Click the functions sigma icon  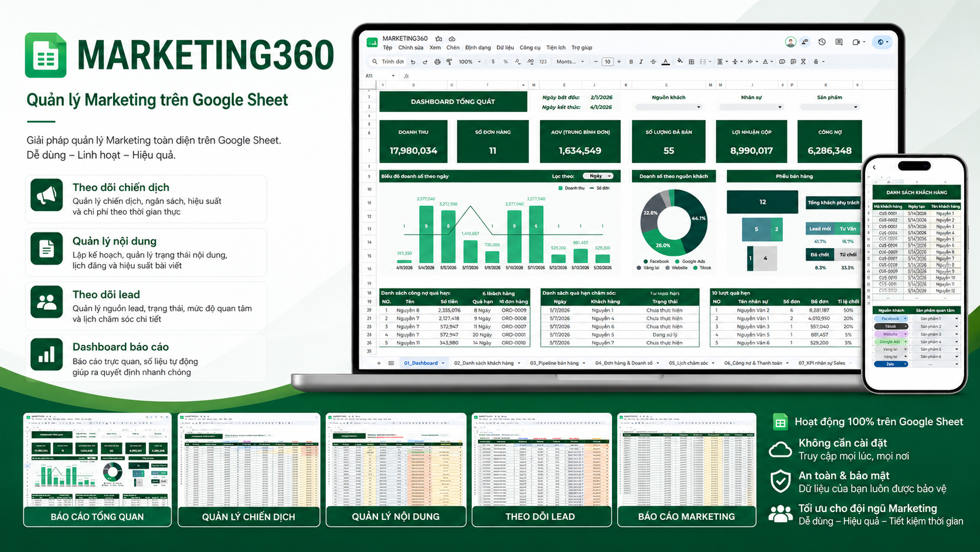pyautogui.click(x=803, y=62)
